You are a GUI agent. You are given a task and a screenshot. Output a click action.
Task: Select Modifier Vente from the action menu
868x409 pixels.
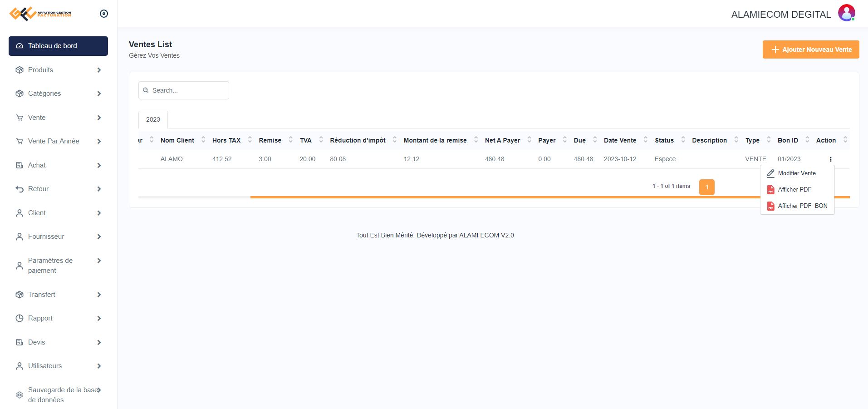[x=796, y=173]
